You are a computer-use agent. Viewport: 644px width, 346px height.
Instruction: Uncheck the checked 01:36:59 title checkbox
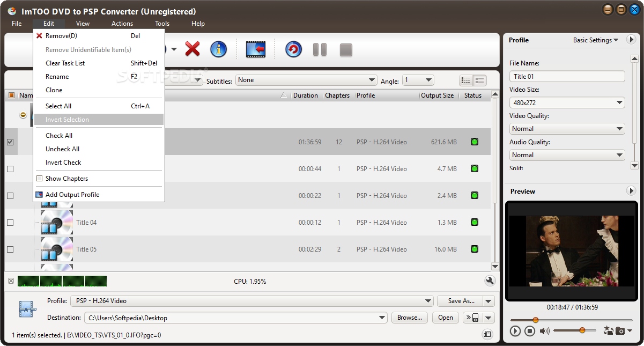10,142
